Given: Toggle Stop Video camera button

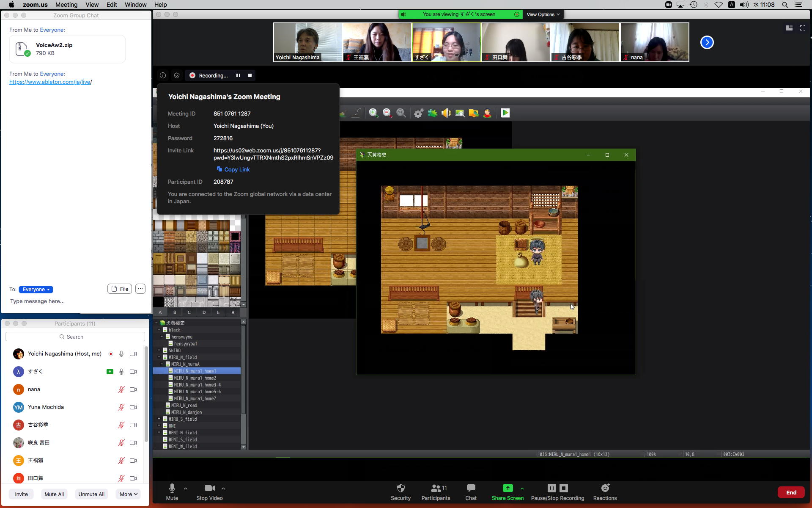Looking at the screenshot, I should [209, 488].
